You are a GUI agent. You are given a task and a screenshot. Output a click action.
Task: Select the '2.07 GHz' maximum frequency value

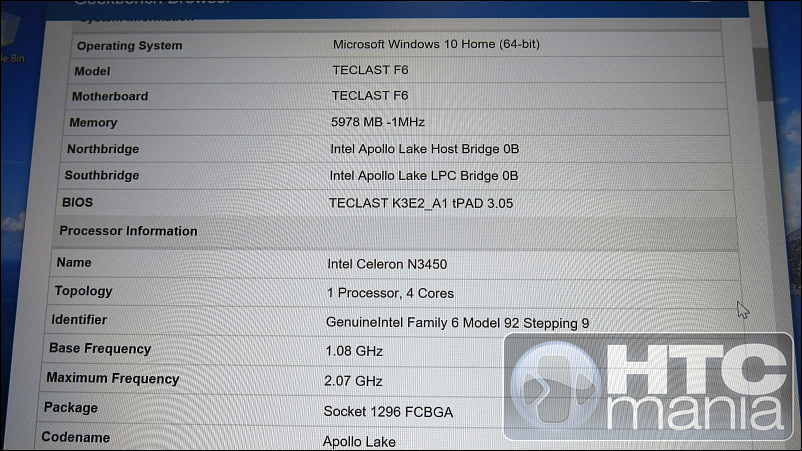click(353, 381)
